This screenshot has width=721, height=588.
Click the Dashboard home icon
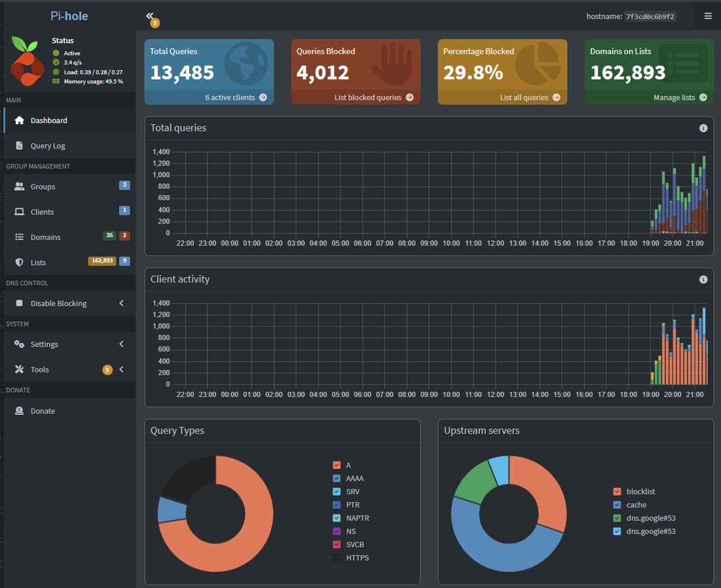[19, 120]
